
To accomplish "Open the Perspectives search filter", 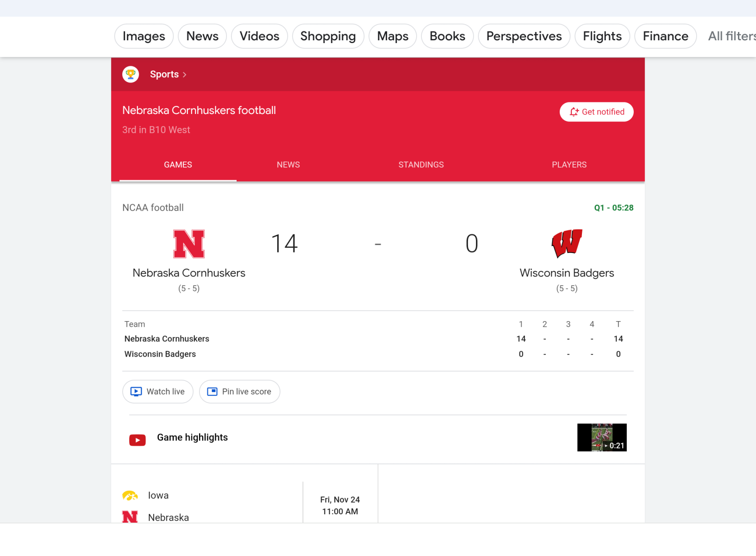I will pyautogui.click(x=524, y=36).
